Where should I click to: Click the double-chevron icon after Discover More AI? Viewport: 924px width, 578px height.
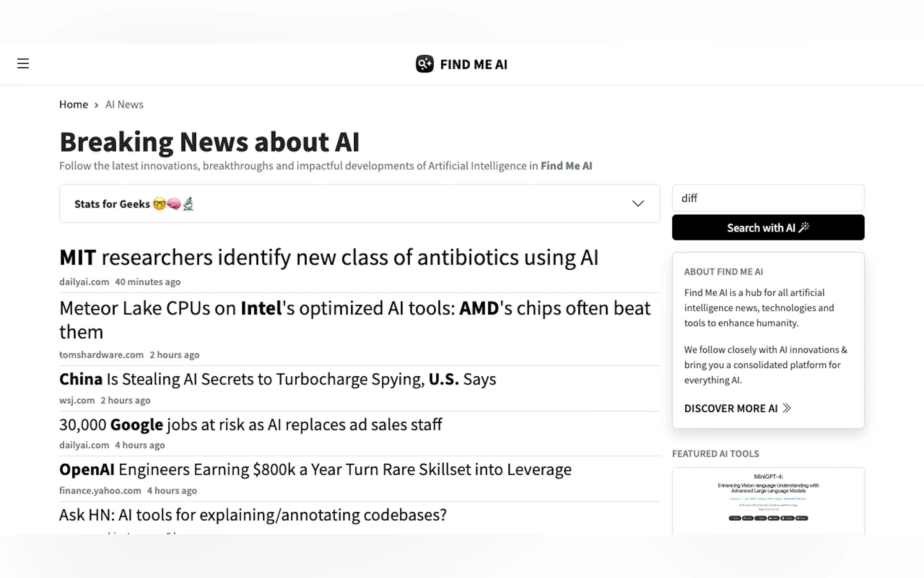(786, 408)
